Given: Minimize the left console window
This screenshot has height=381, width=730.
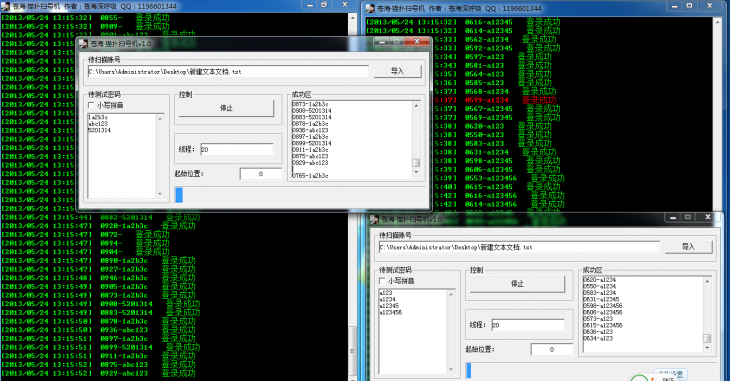Looking at the screenshot, I should click(310, 5).
